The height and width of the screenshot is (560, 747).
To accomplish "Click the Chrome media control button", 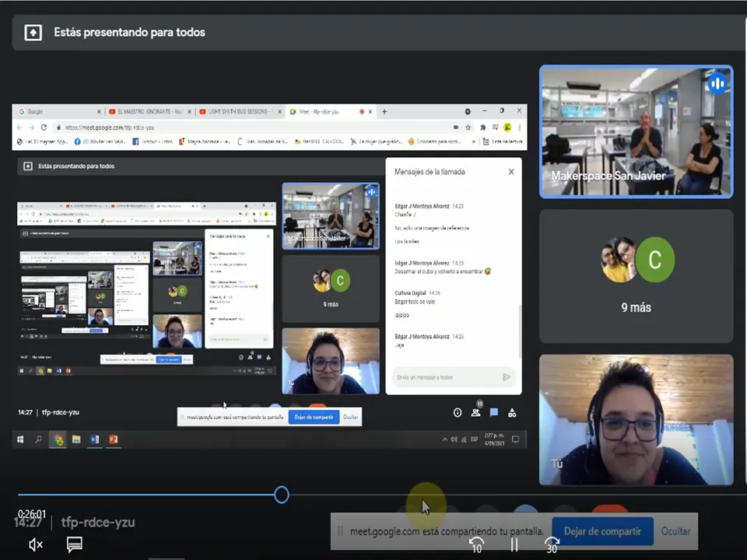I will click(495, 127).
